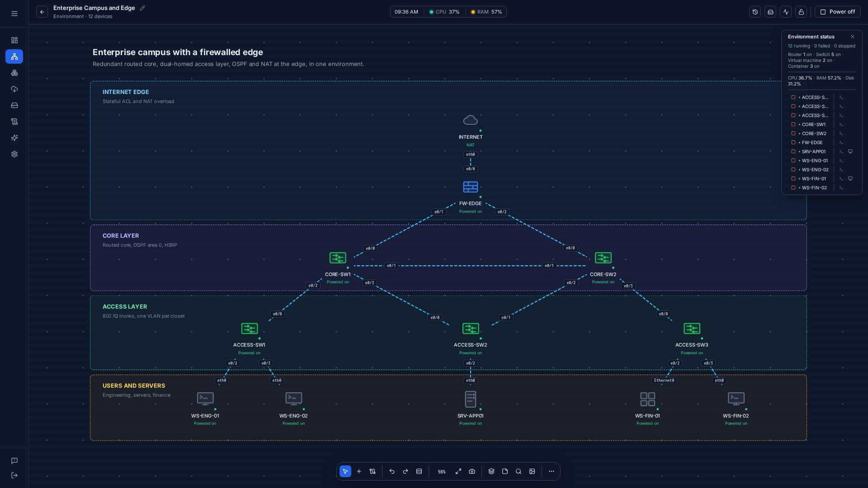Select the cable connect tool

[373, 472]
